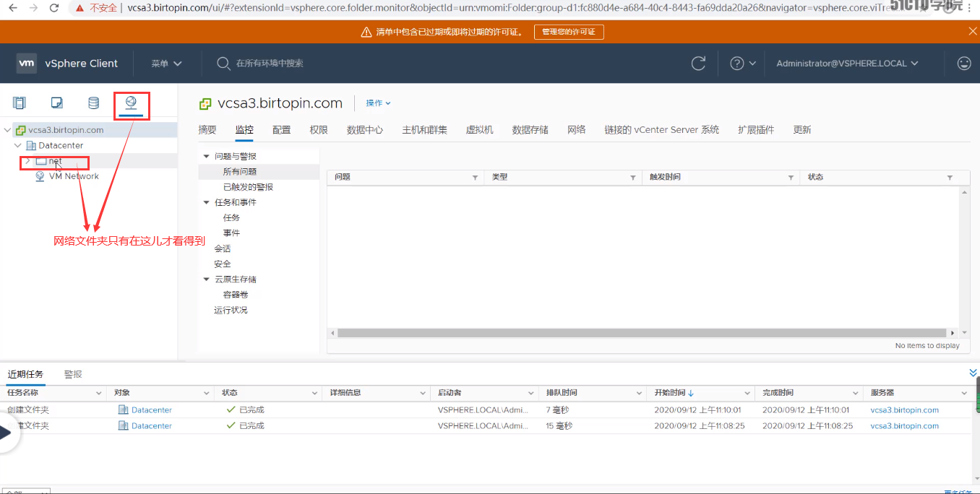Collapse vcsa3.birtopin.com tree node
This screenshot has height=494, width=980.
pyautogui.click(x=8, y=130)
